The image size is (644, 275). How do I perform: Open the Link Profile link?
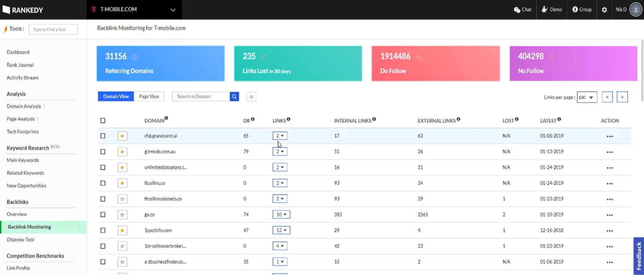(18, 268)
